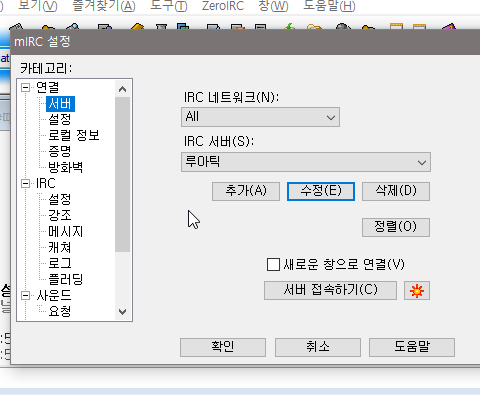Select 연결 category label in tree
Image resolution: width=480 pixels, height=395 pixels.
point(48,88)
